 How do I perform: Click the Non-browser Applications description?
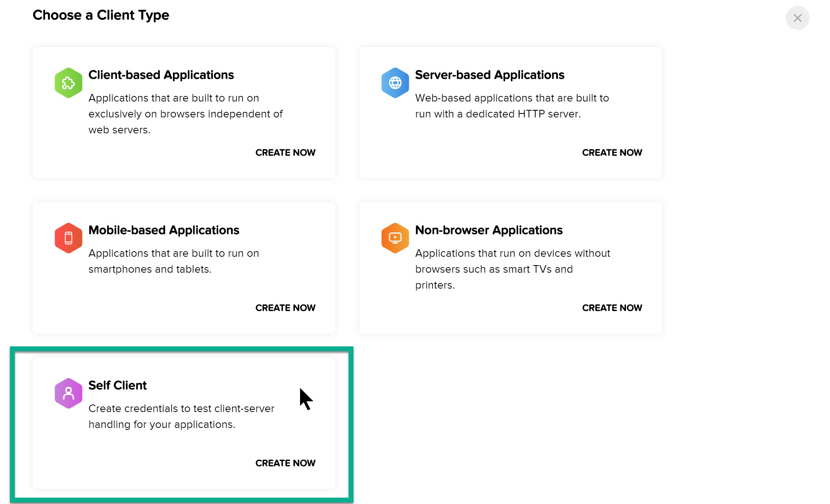pyautogui.click(x=512, y=269)
